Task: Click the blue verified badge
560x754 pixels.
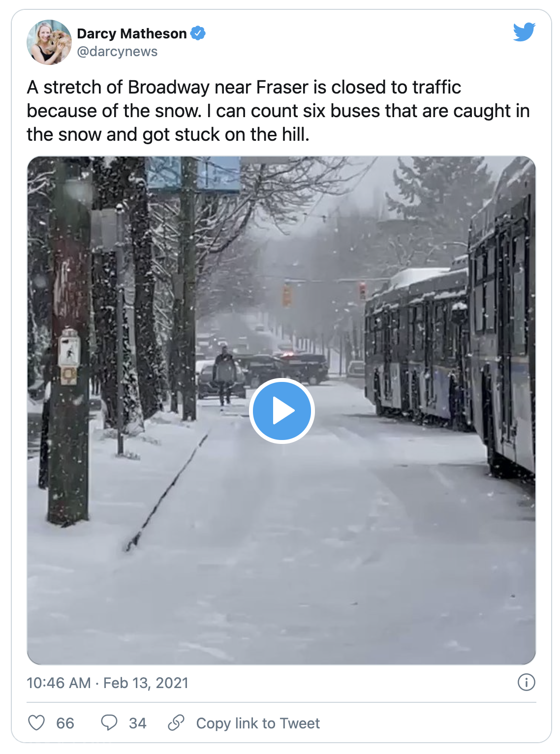Action: pyautogui.click(x=198, y=33)
